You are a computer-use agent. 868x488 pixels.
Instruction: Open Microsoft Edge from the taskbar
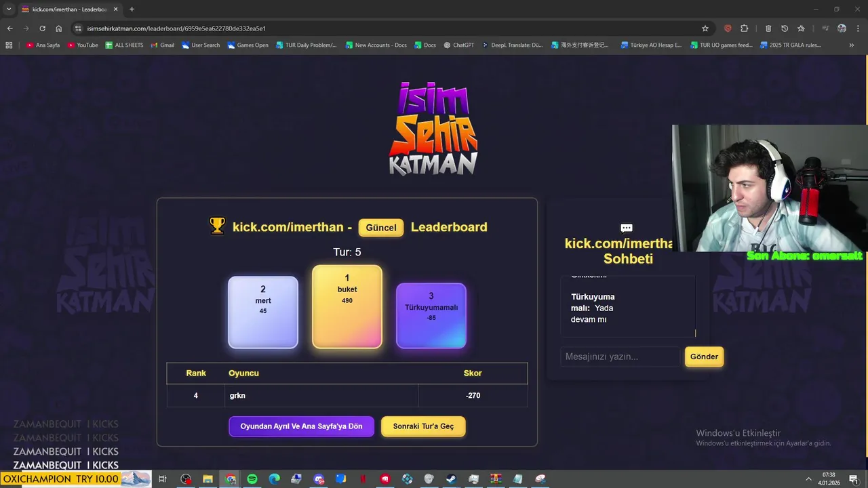274,479
